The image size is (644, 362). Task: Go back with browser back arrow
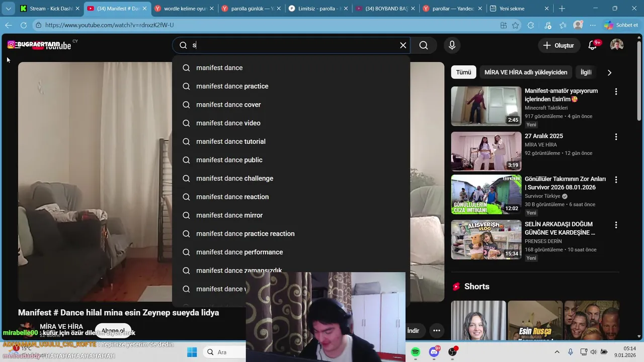tap(9, 25)
